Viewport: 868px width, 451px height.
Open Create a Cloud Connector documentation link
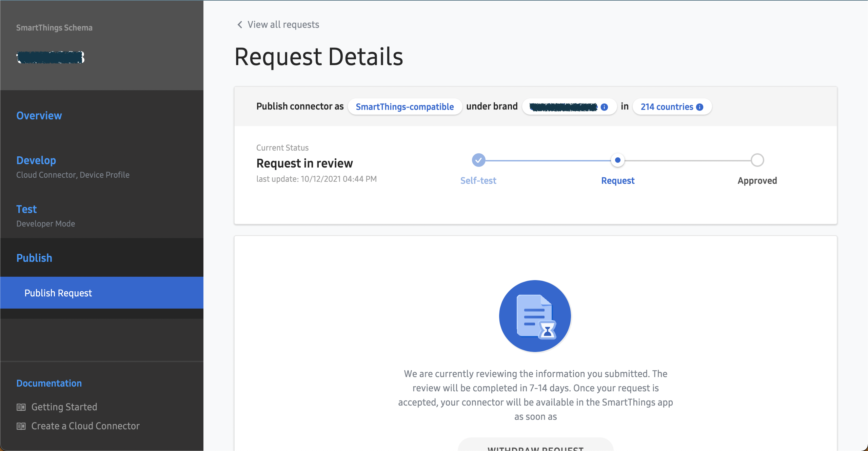click(85, 426)
